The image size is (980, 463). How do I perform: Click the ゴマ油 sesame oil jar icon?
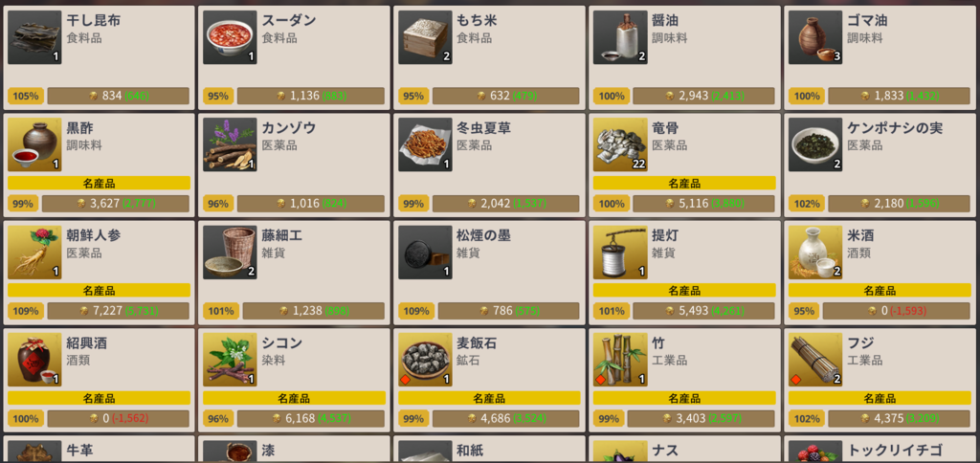(815, 37)
